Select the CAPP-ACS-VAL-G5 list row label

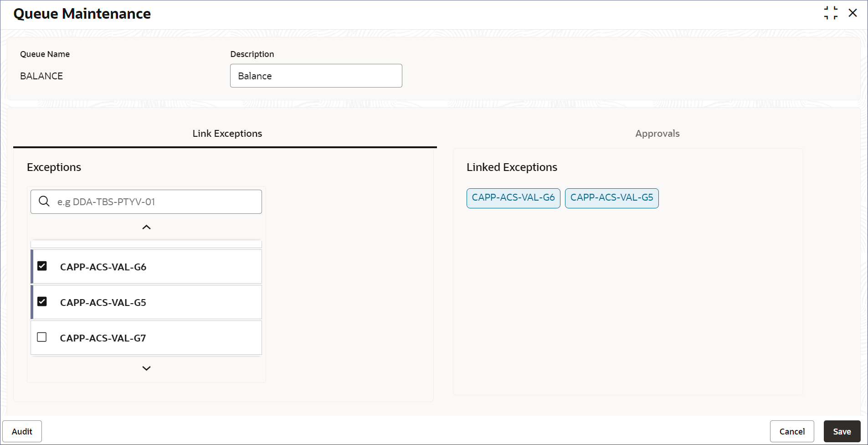coord(103,302)
